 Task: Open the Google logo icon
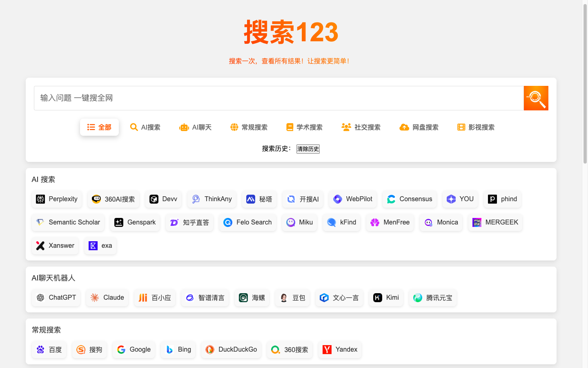pyautogui.click(x=121, y=350)
